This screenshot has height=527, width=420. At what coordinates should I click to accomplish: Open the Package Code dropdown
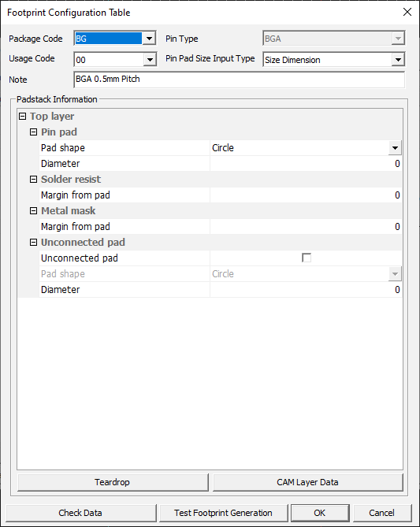point(149,39)
